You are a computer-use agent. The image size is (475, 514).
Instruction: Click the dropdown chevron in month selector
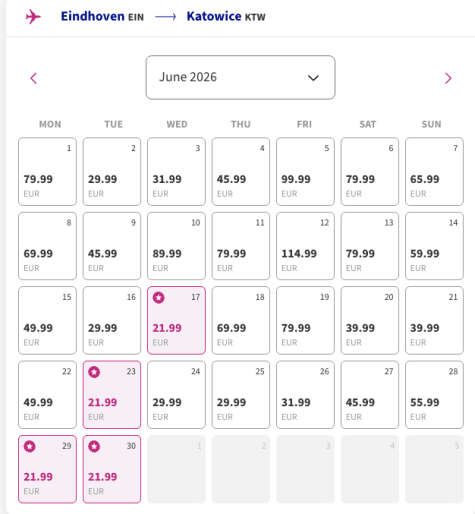(x=313, y=78)
